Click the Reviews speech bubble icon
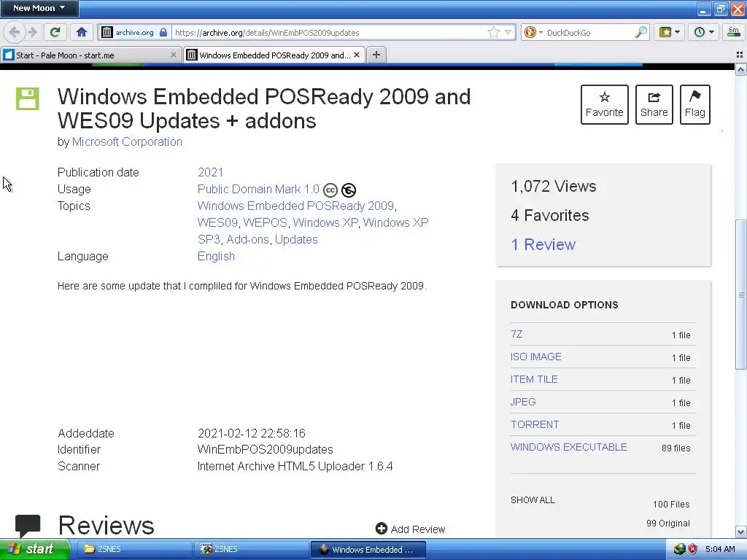Viewport: 747px width, 560px height. [28, 526]
